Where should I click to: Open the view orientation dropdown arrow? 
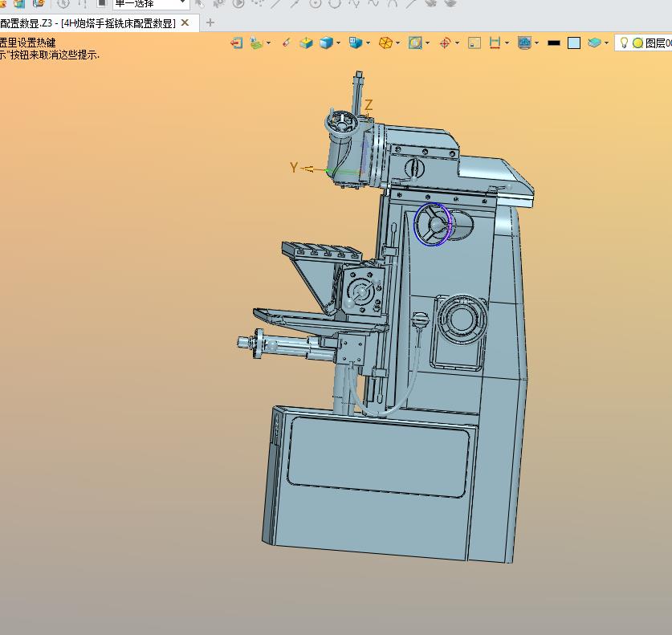click(369, 43)
